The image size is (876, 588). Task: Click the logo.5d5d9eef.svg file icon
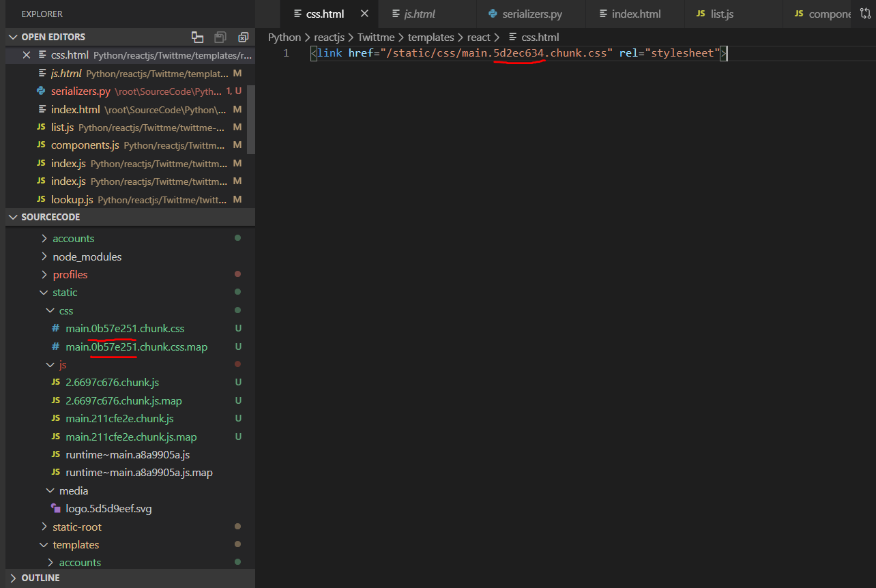56,509
